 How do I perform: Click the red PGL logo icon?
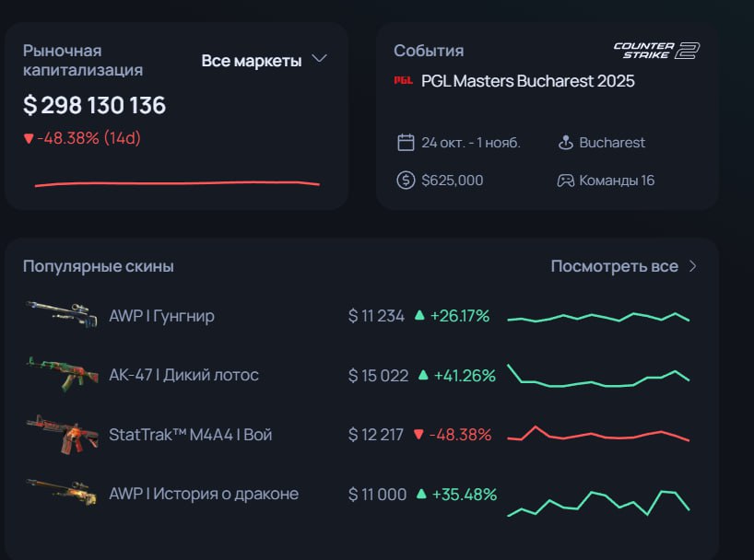(403, 80)
